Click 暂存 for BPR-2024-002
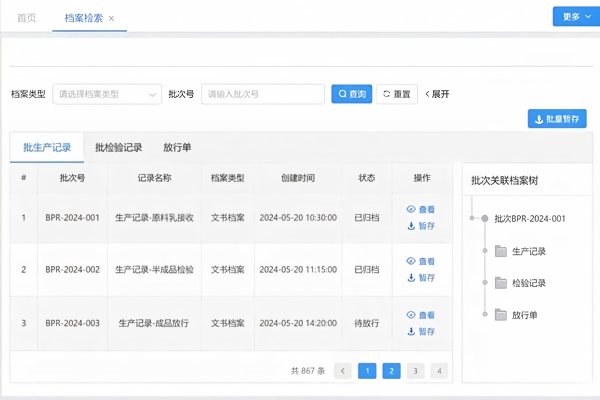 (421, 278)
